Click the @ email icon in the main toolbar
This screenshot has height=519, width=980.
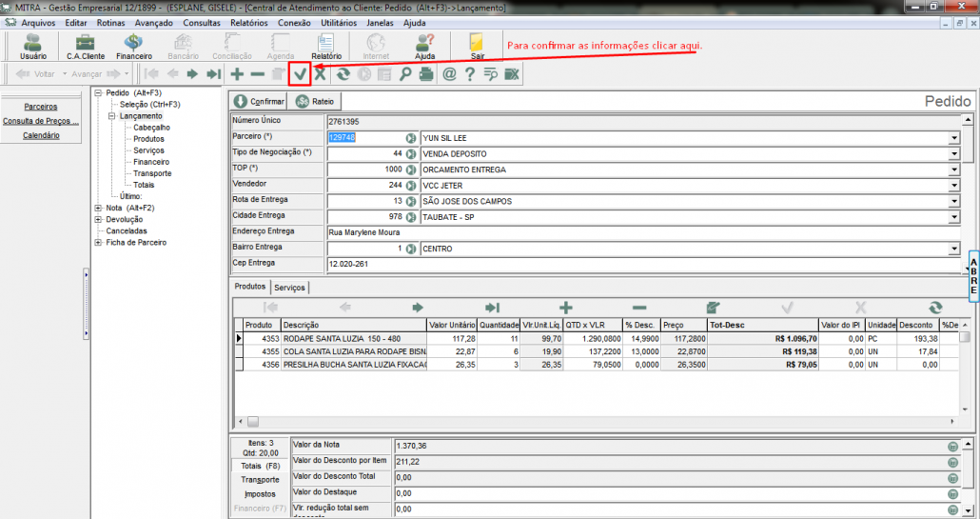pos(449,73)
